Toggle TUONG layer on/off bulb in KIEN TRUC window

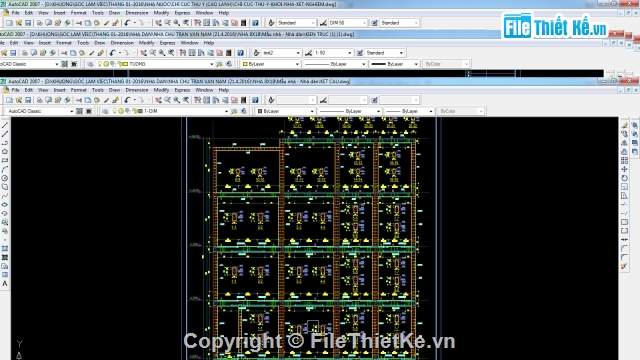100,64
